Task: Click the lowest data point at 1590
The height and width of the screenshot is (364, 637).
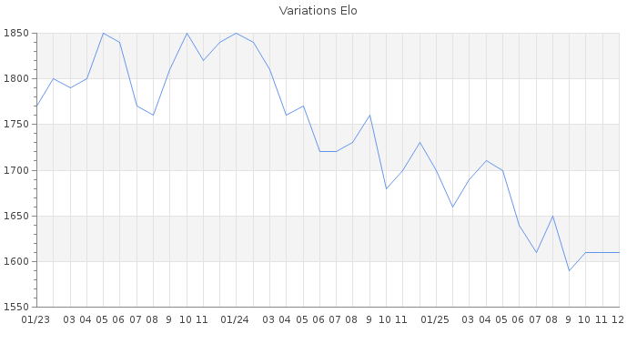Action: point(570,270)
